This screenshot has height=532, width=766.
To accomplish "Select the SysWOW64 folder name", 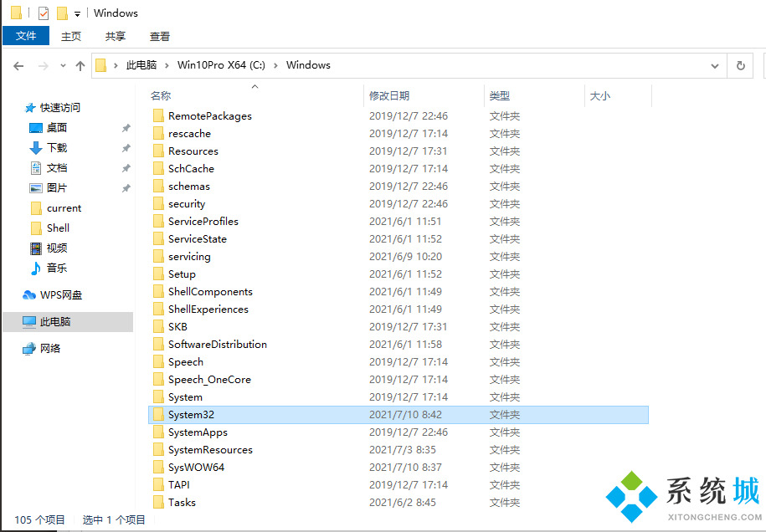I will [x=196, y=467].
